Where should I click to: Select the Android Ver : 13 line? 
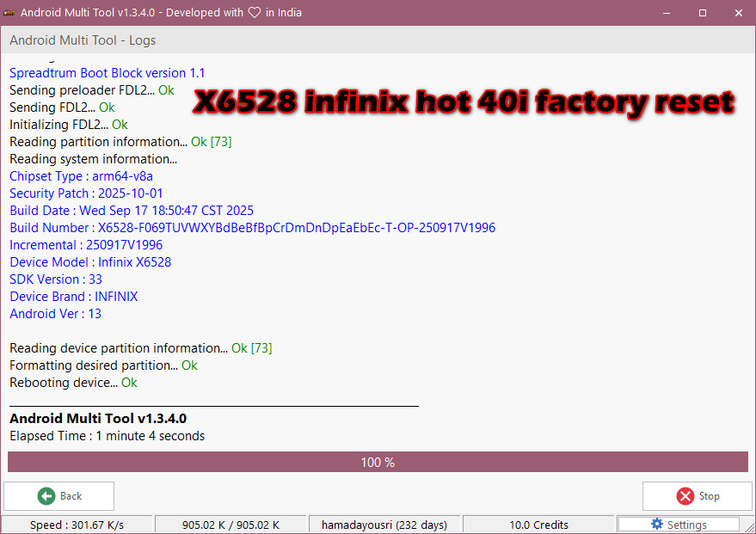coord(55,314)
